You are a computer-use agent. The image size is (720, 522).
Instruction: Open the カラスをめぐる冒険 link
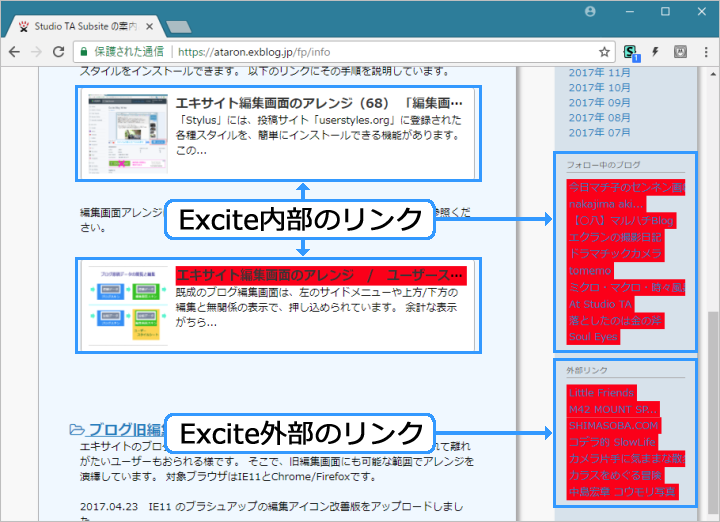click(615, 475)
